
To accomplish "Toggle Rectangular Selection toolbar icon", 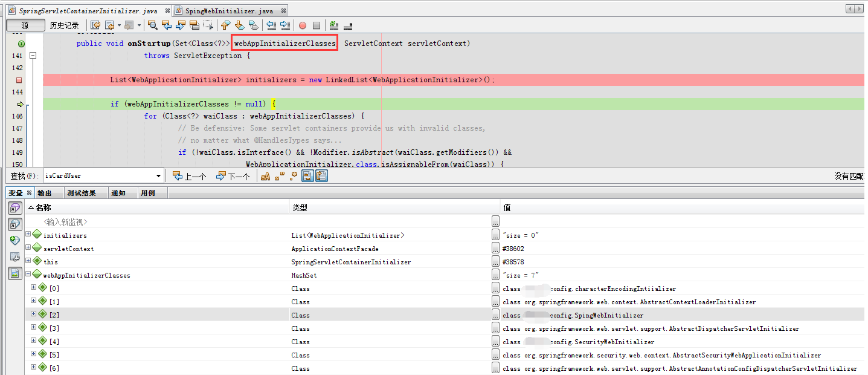I will [208, 25].
